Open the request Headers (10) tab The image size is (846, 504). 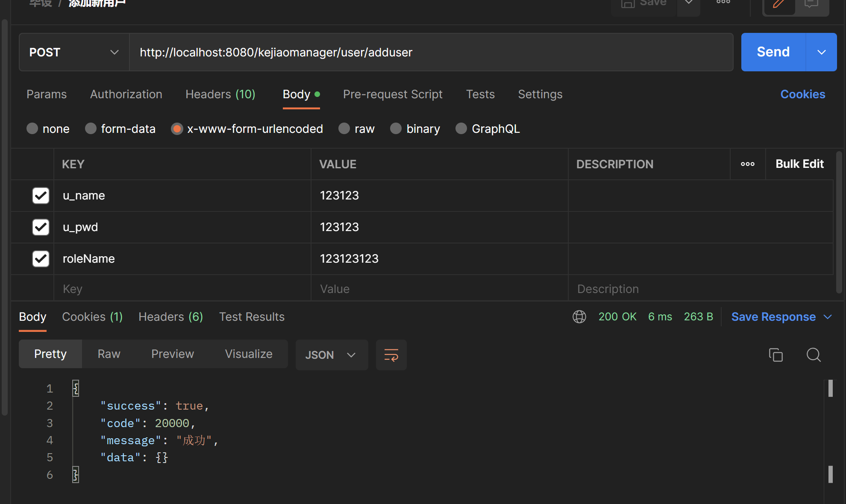(220, 94)
